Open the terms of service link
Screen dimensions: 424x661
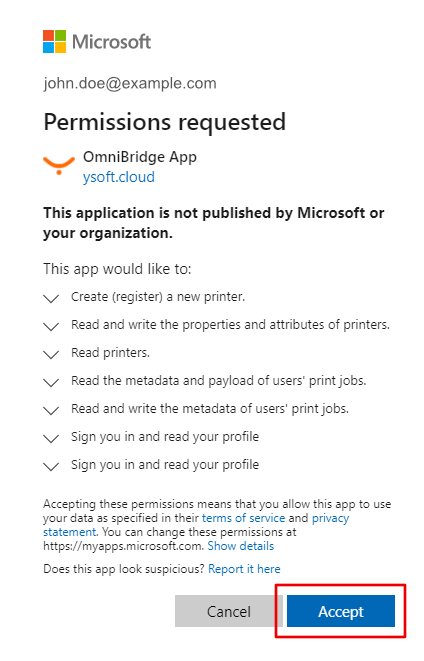tap(244, 518)
